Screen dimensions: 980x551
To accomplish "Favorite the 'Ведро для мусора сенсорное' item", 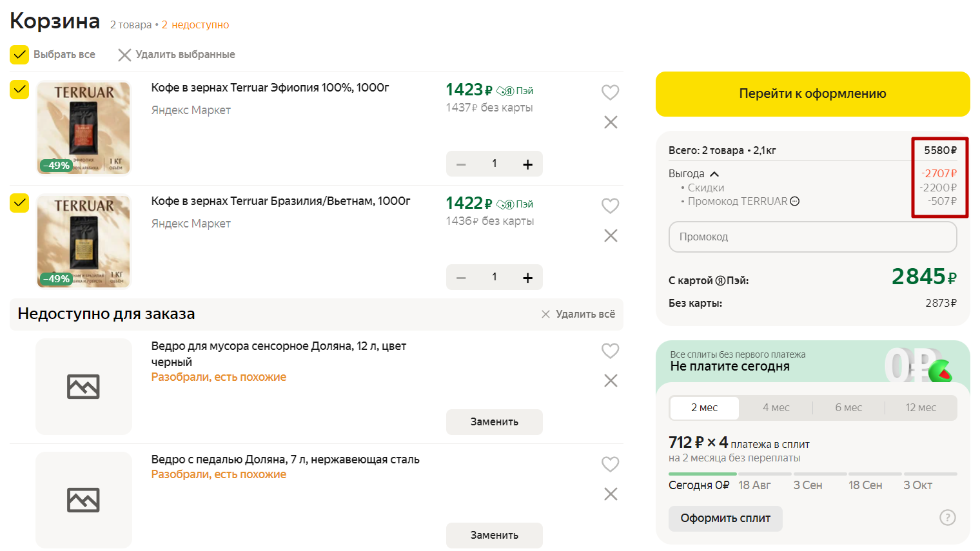I will click(x=610, y=351).
